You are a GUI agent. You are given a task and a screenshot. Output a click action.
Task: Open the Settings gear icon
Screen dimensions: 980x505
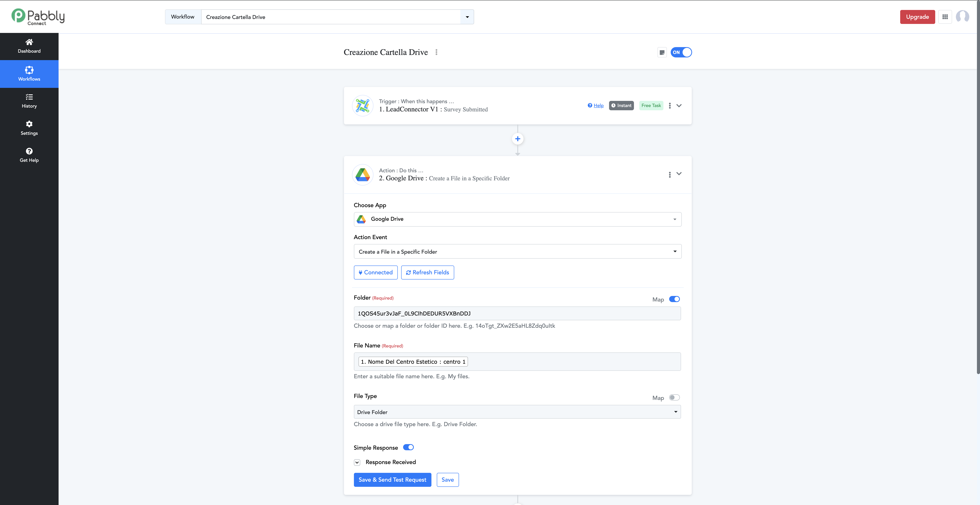(29, 124)
